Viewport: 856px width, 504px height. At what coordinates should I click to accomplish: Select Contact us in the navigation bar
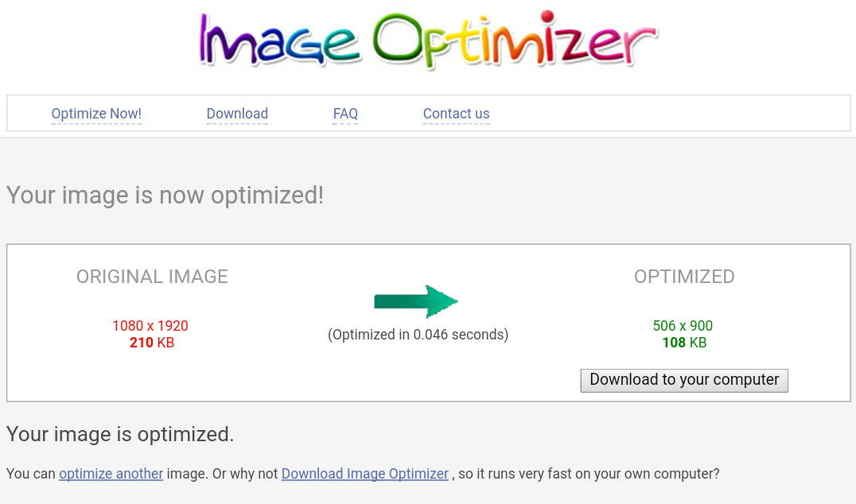[x=457, y=114]
